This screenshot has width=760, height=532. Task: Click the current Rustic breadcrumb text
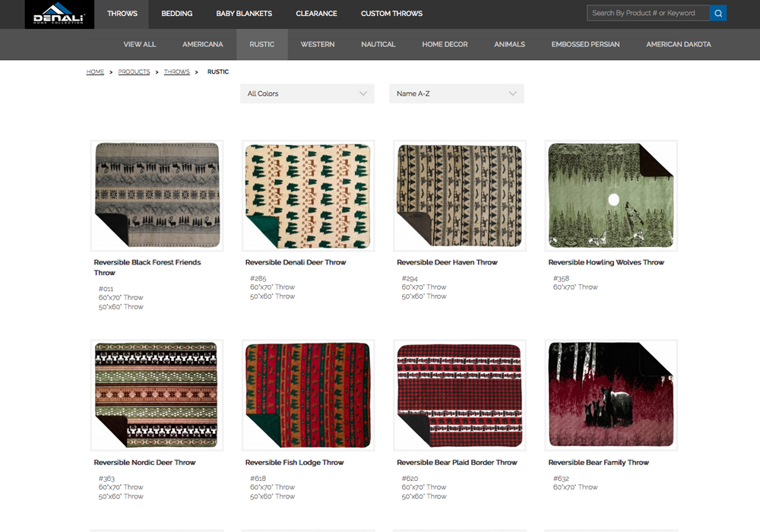218,71
